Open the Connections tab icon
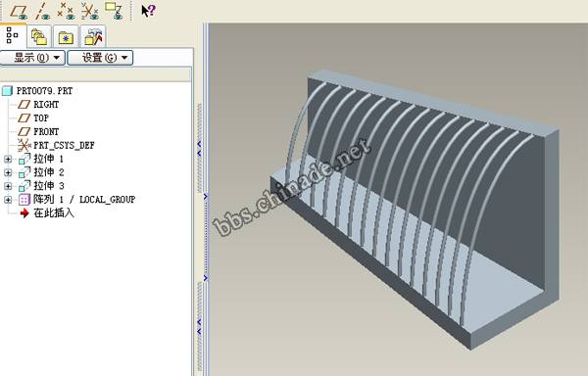The height and width of the screenshot is (376, 588). coord(93,36)
